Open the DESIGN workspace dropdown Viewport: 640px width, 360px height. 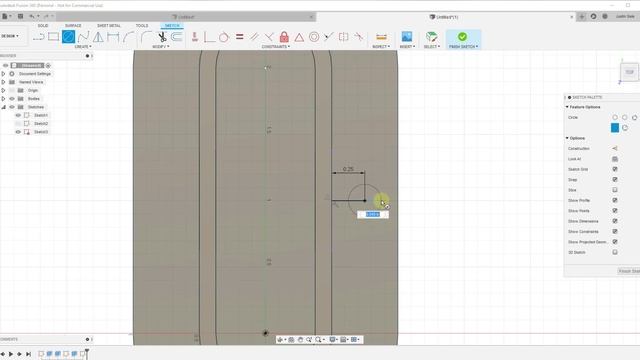(10, 36)
